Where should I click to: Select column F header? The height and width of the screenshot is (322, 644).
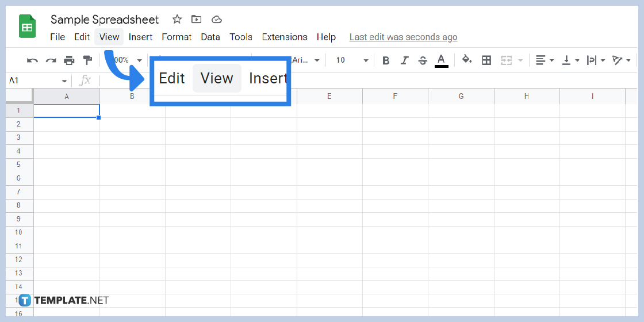[395, 96]
